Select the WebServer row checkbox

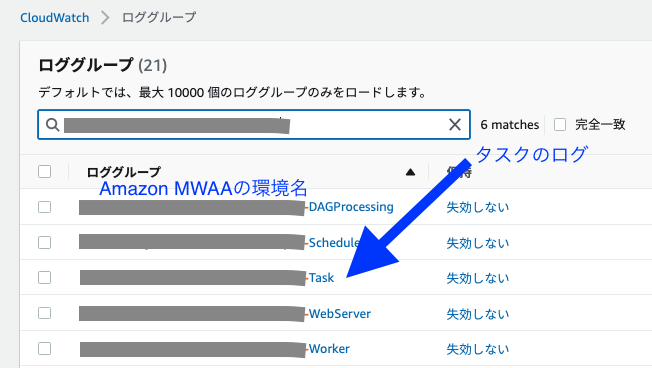tap(44, 313)
